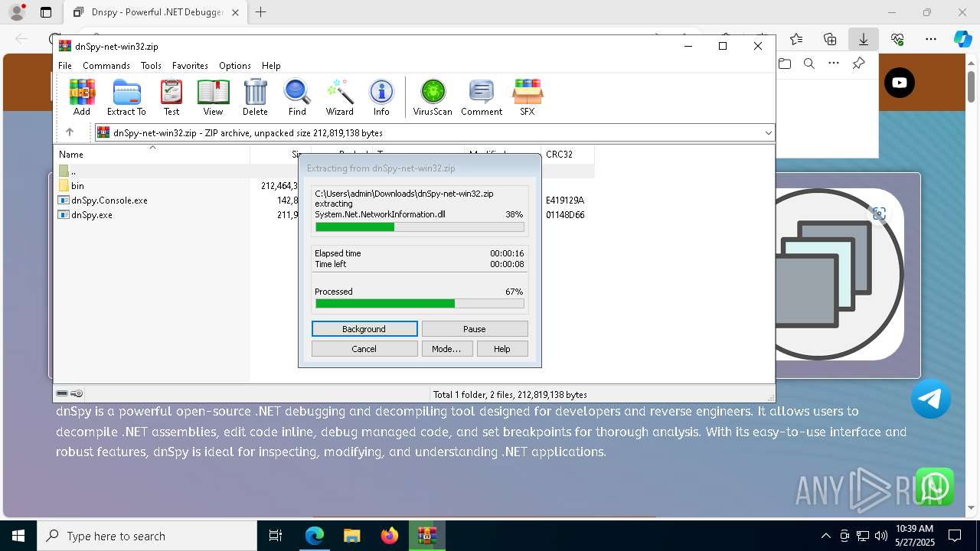980x551 pixels.
Task: Search downloads with magnifier icon
Action: (x=809, y=64)
